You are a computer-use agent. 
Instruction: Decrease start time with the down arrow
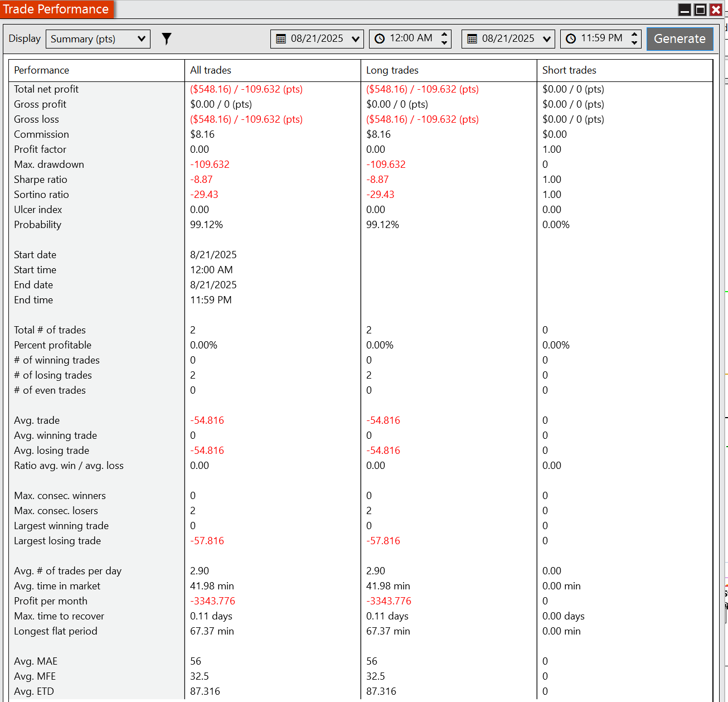click(x=444, y=43)
